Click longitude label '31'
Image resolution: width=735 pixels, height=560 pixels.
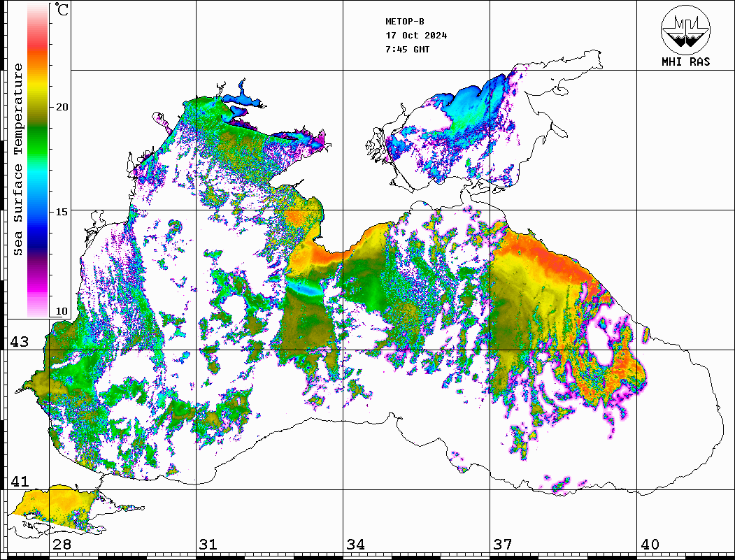(x=208, y=545)
